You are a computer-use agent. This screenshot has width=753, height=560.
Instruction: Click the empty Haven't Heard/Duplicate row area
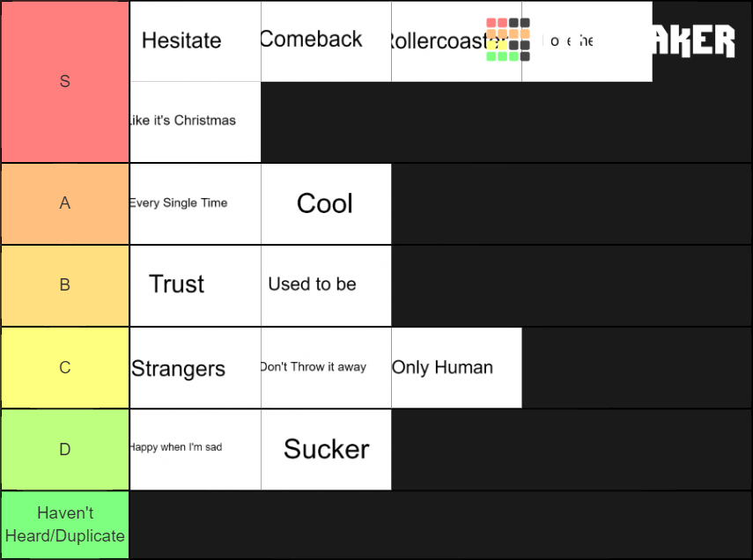point(440,525)
